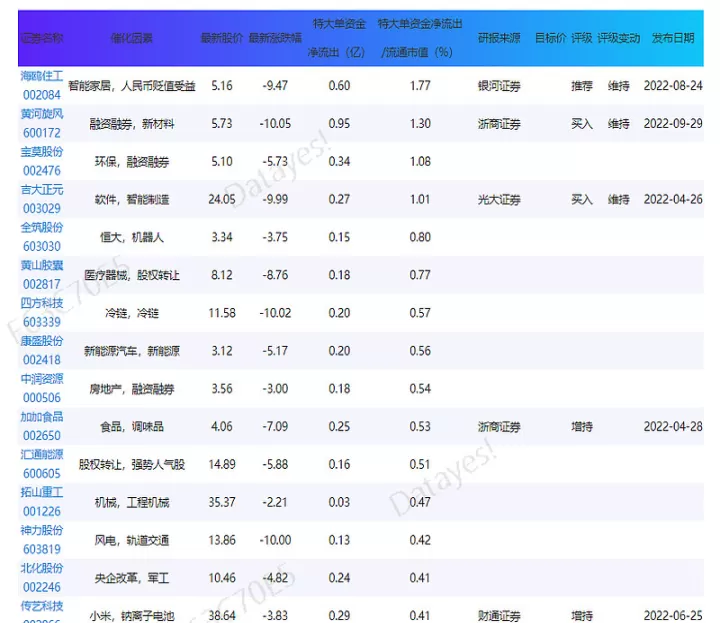Click the date 2022-04-26

tap(673, 200)
